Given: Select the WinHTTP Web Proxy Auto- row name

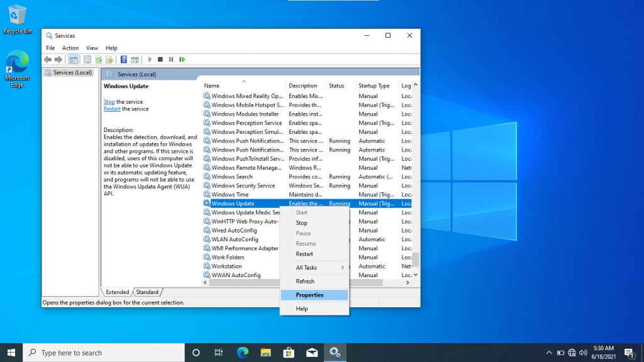Looking at the screenshot, I should click(245, 222).
